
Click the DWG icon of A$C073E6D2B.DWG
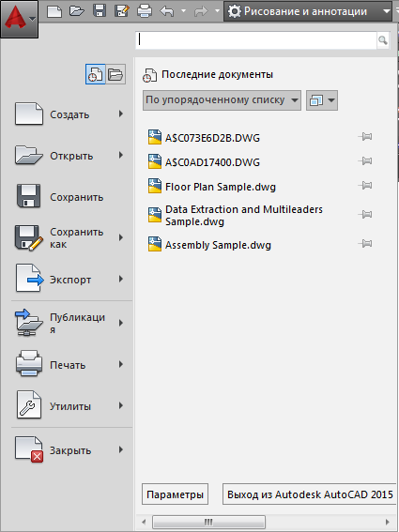click(155, 137)
